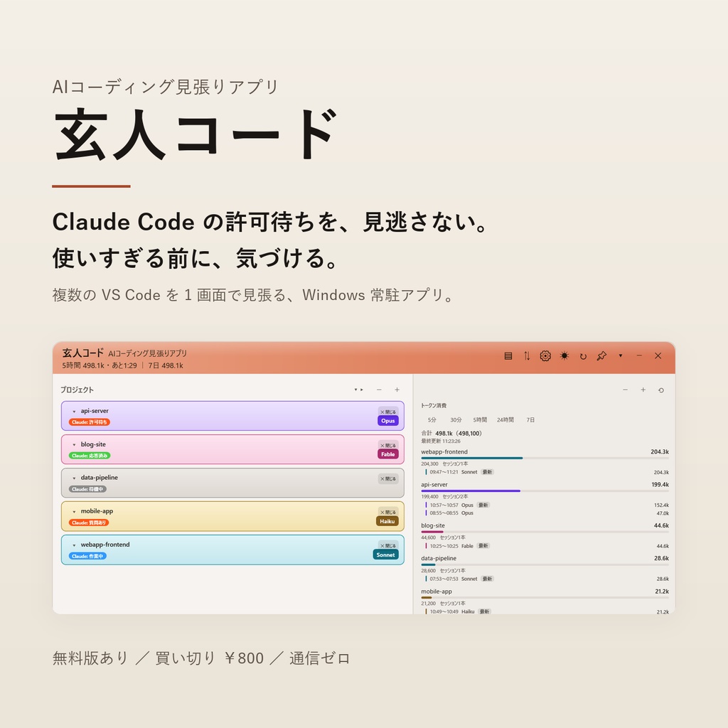
Task: Open the list view icon in title bar
Action: (508, 355)
